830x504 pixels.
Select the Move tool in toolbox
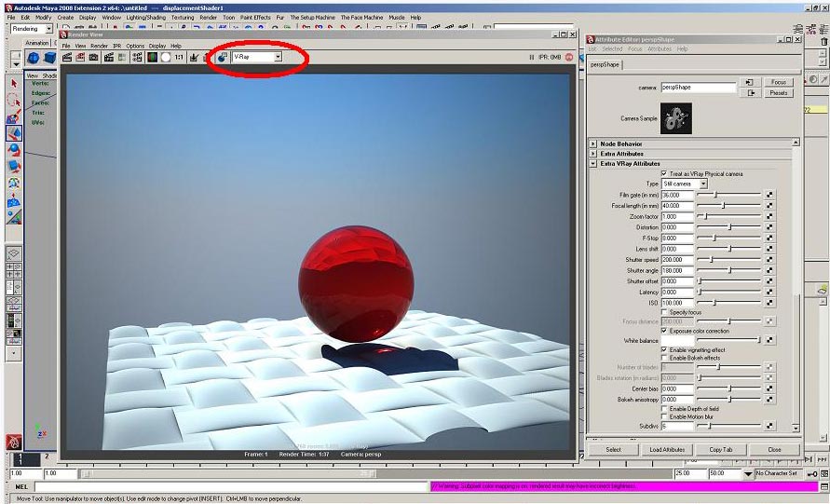pyautogui.click(x=14, y=133)
